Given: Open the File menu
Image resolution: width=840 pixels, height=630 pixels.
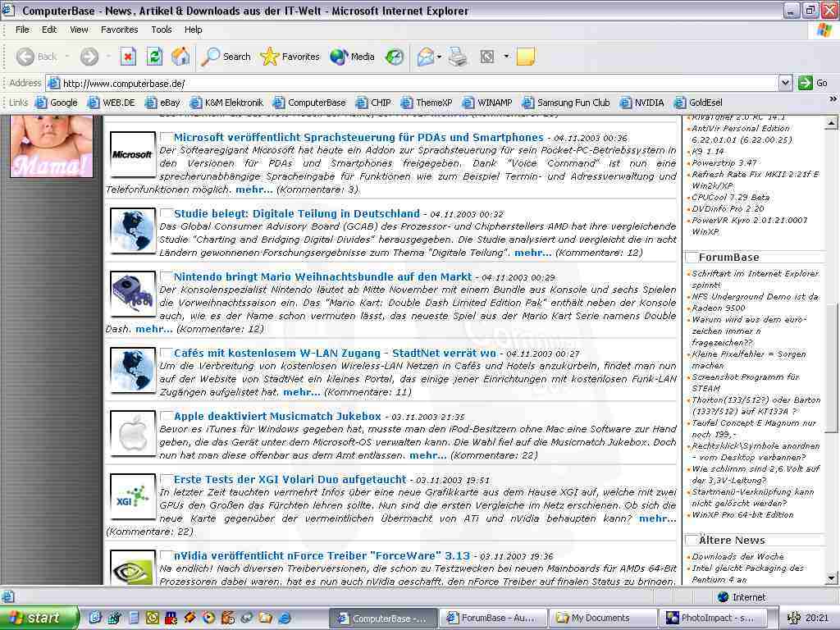Looking at the screenshot, I should 22,30.
